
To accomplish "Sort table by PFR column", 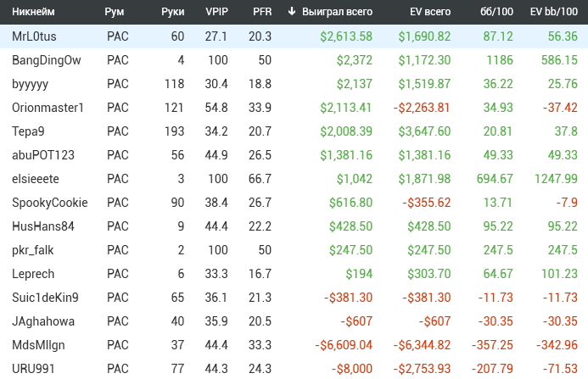I will [262, 12].
